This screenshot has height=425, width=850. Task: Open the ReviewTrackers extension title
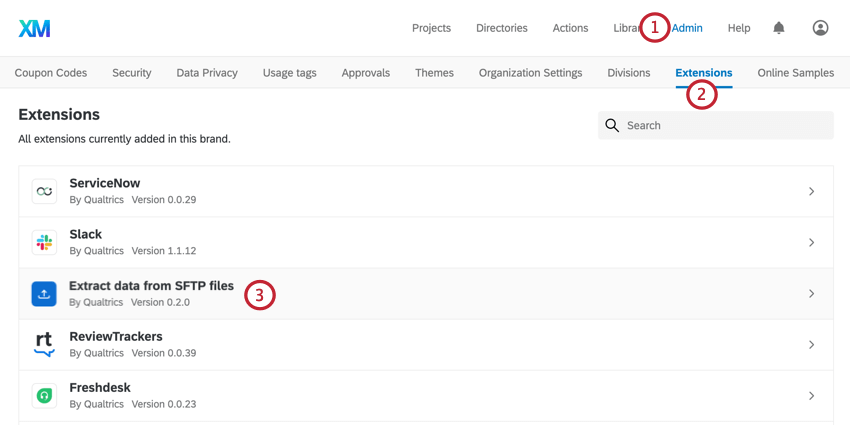point(116,337)
